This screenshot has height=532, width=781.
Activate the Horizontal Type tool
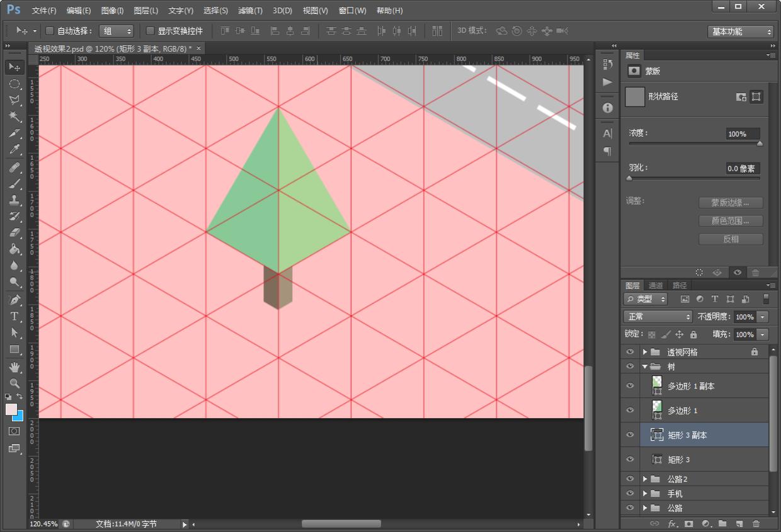tap(14, 316)
